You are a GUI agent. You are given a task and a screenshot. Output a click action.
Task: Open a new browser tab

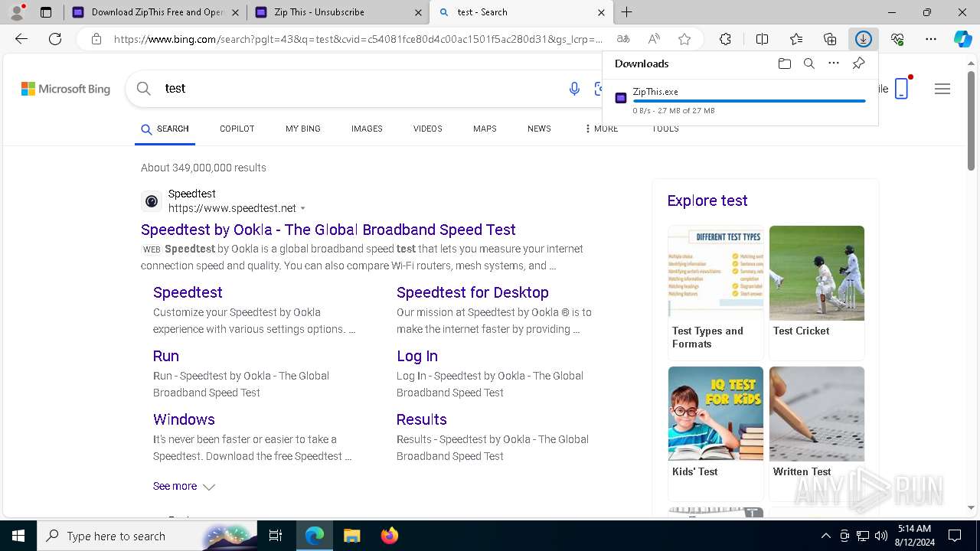pos(627,12)
